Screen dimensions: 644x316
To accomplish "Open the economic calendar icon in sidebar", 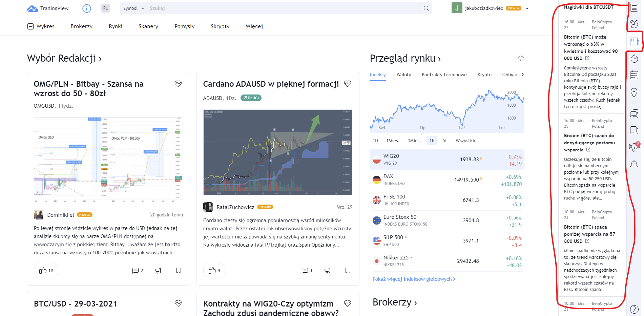I will [x=634, y=75].
